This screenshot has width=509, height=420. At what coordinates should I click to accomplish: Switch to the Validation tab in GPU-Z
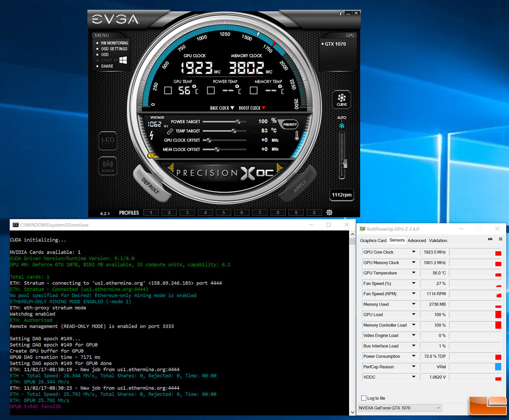tap(438, 240)
